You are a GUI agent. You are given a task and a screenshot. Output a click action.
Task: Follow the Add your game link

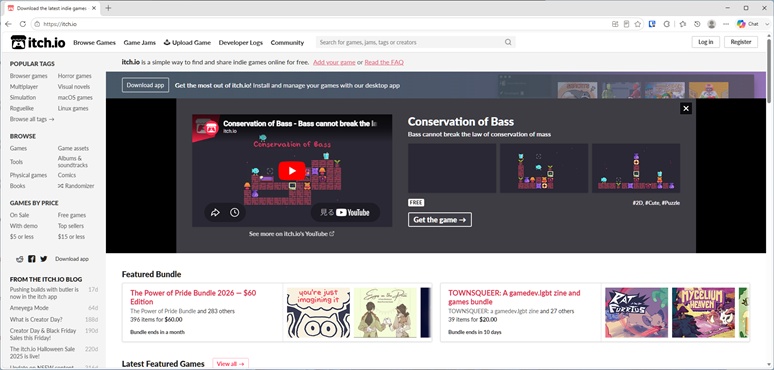334,62
